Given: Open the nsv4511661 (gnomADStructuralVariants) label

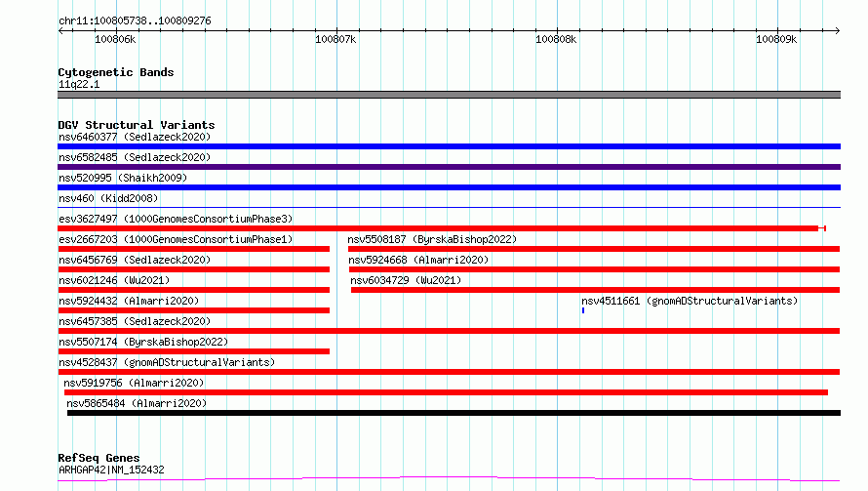Looking at the screenshot, I should (690, 301).
